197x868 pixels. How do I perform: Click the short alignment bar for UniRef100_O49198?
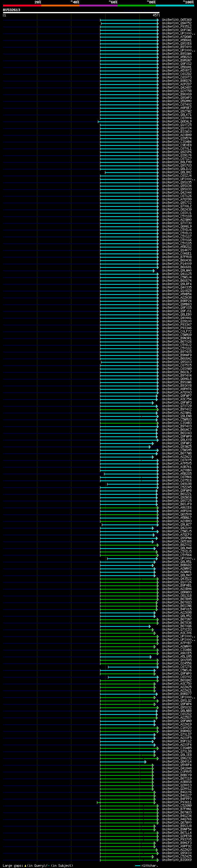[x=133, y=484]
